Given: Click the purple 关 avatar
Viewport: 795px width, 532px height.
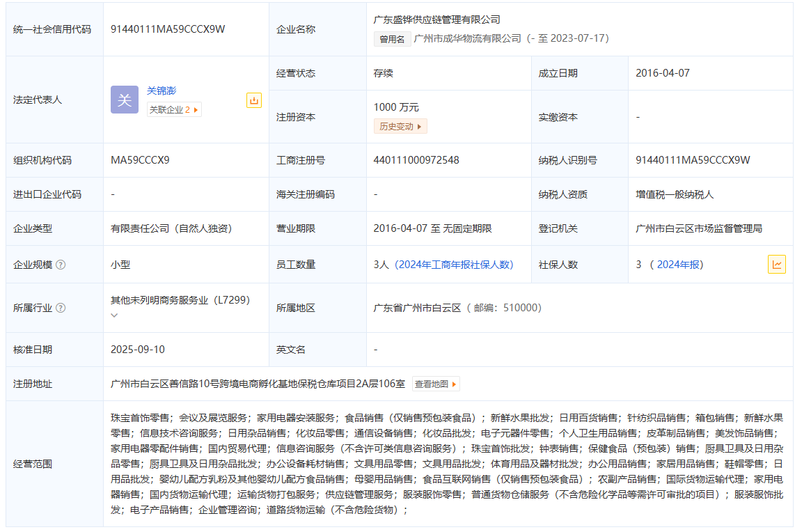Looking at the screenshot, I should coord(124,100).
